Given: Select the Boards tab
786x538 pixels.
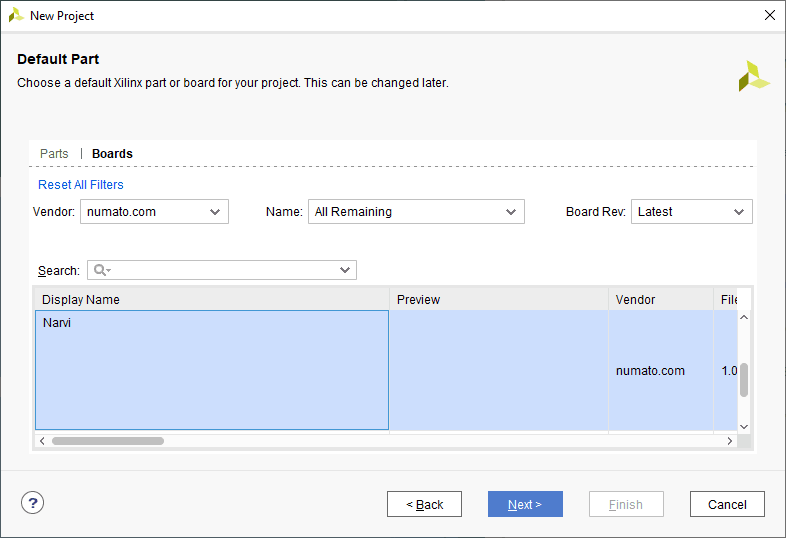Looking at the screenshot, I should pos(112,154).
